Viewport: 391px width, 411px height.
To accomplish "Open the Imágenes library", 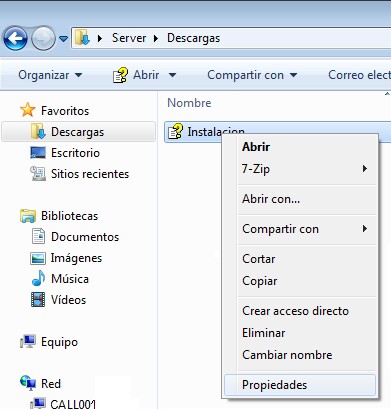I will (76, 258).
